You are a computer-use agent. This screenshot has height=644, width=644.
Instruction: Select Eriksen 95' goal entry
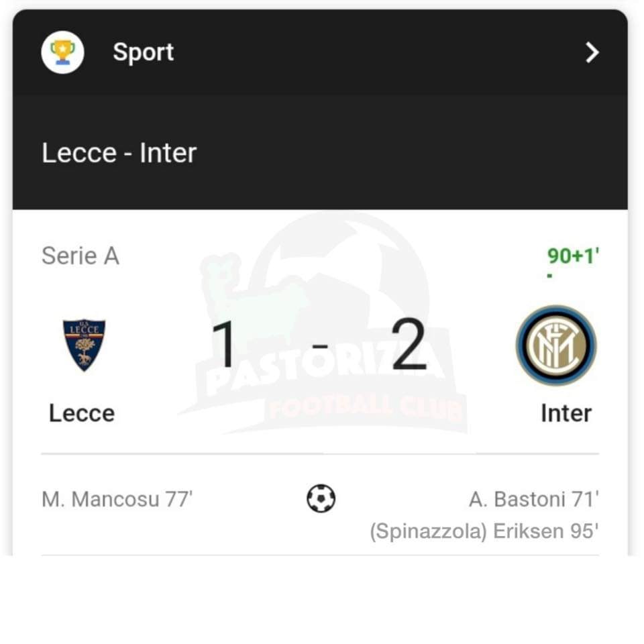[545, 531]
